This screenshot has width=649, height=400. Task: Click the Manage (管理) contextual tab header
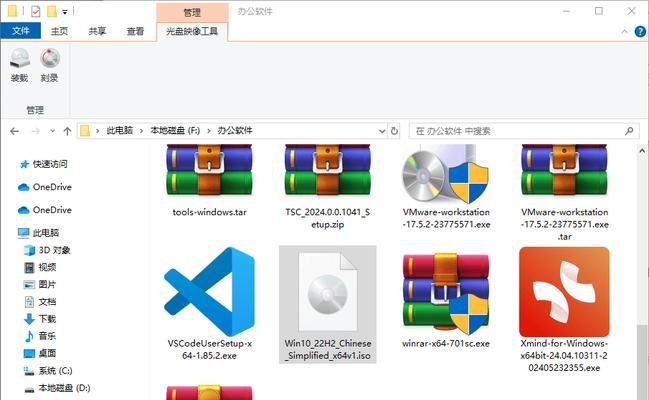click(x=192, y=13)
